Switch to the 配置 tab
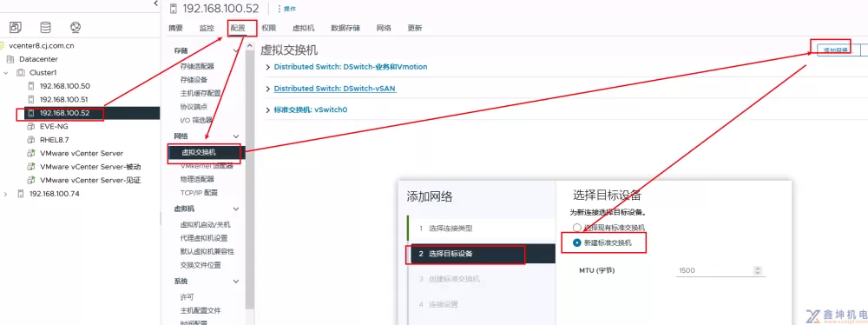The width and height of the screenshot is (868, 325). coord(238,29)
